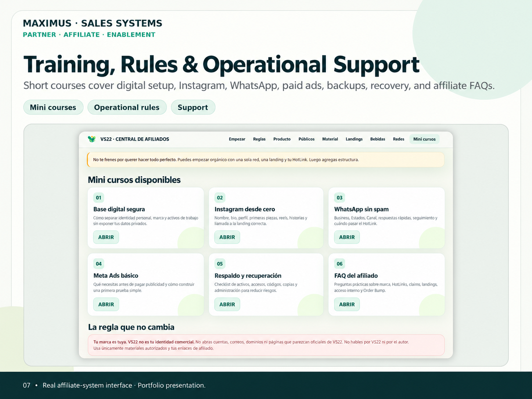Click the 'Short courses cover digital setup' subtitle

[259, 86]
